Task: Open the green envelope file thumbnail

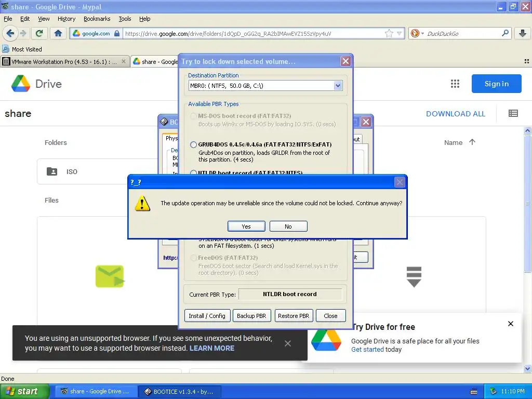Action: (110, 276)
